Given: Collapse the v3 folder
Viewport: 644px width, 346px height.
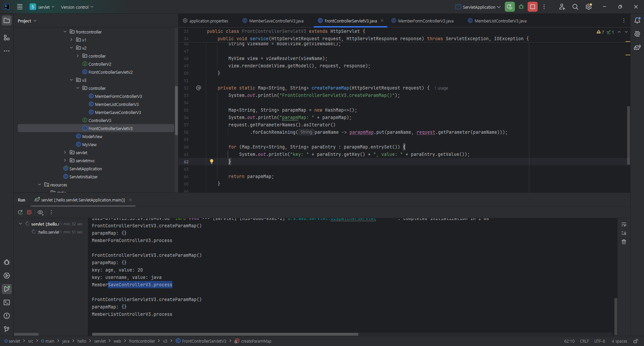Looking at the screenshot, I should (x=71, y=80).
